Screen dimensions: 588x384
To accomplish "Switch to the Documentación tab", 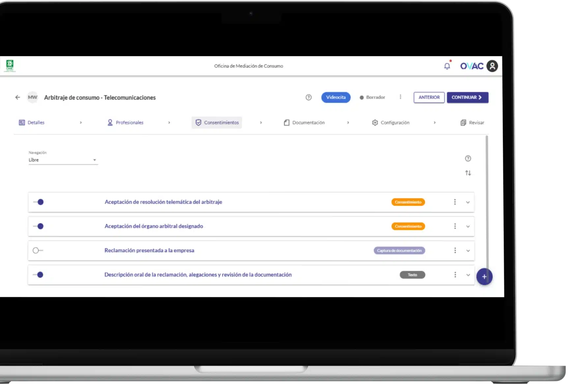I will pyautogui.click(x=305, y=123).
